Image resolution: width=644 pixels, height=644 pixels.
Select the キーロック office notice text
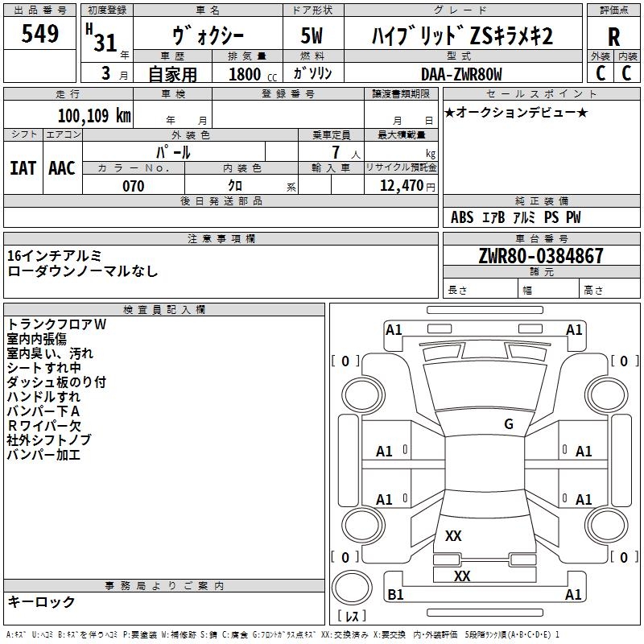(41, 601)
